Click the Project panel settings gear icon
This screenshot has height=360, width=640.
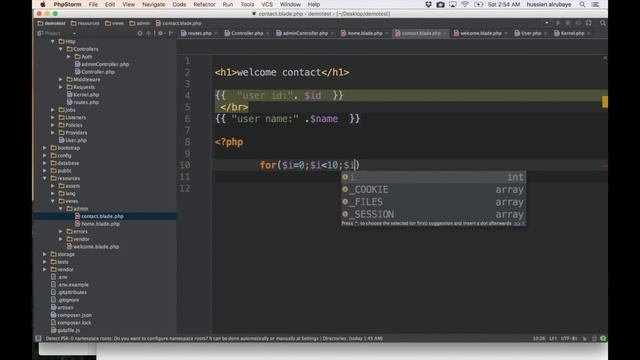point(160,33)
